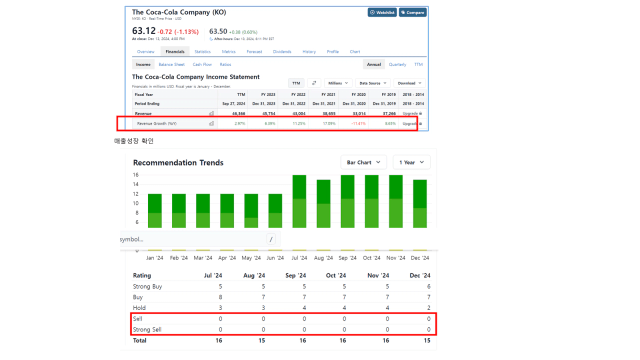Open the Dividends tab
The width and height of the screenshot is (640, 360).
click(282, 52)
